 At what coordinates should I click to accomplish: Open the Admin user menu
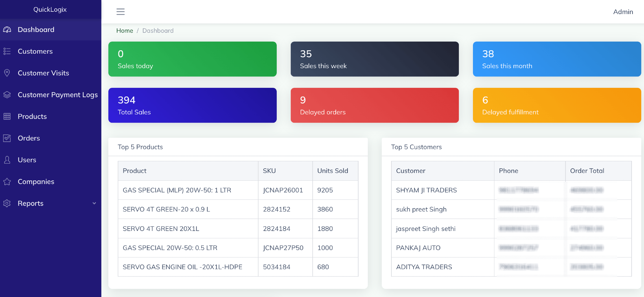pos(623,12)
